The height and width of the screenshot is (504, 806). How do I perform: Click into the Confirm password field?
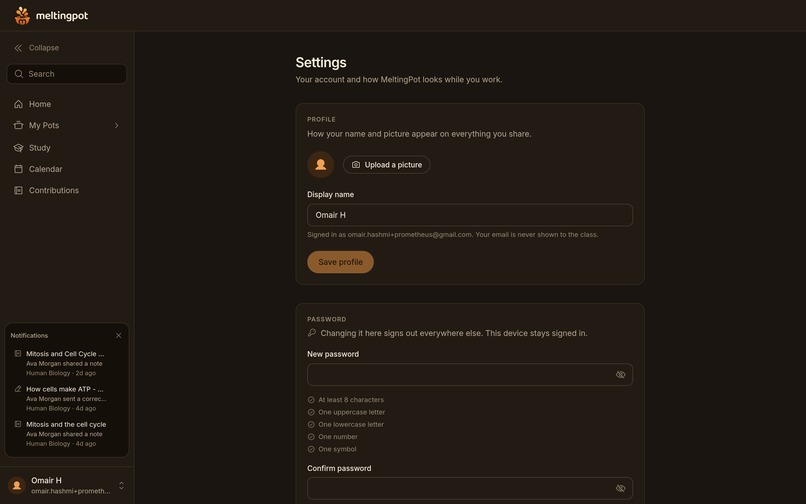coord(470,488)
